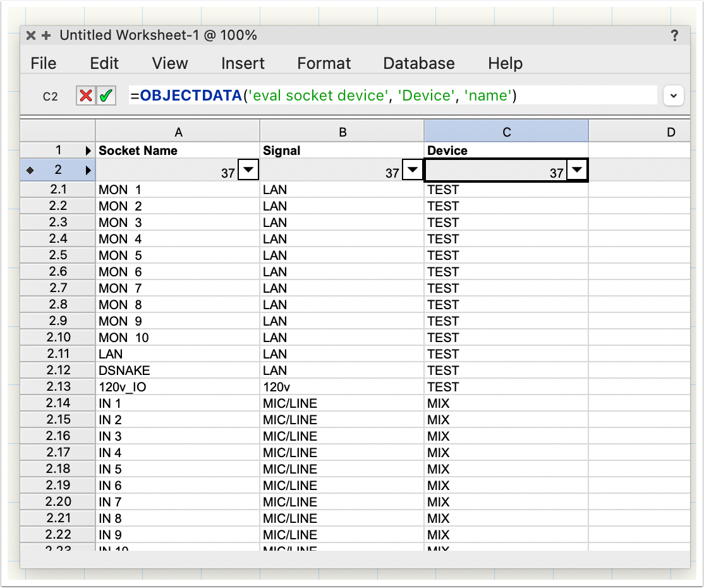Image resolution: width=704 pixels, height=588 pixels.
Task: Click the triangle arrow beside row number 1
Action: (x=87, y=150)
